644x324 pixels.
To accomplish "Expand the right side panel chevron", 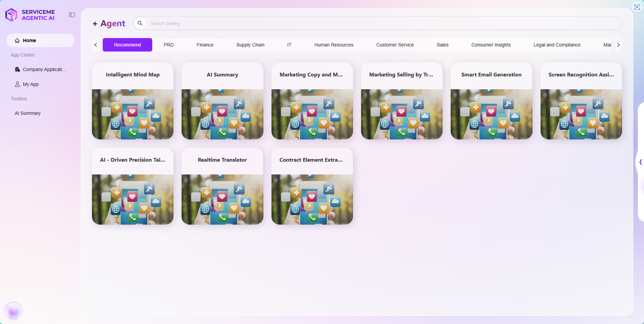I will coord(640,162).
